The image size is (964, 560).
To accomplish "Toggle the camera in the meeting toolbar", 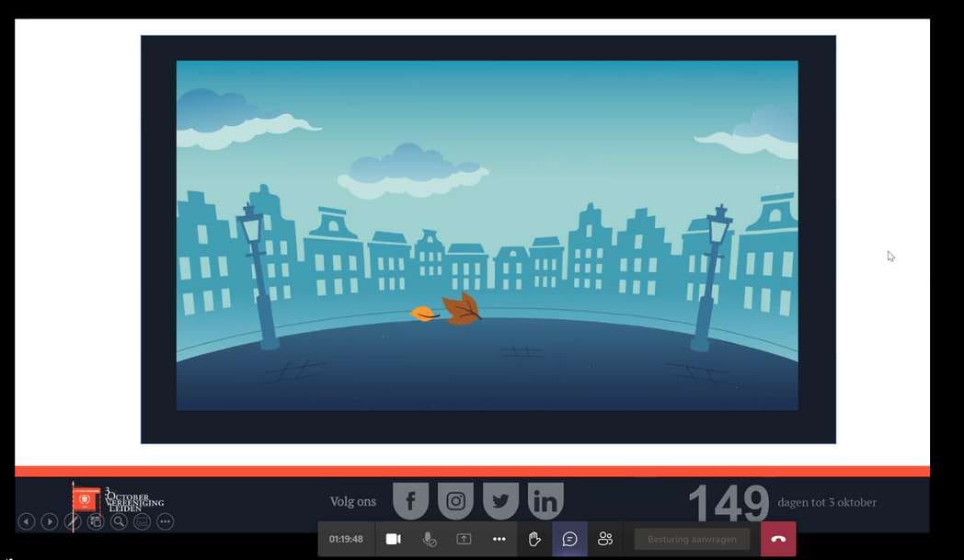I will point(393,539).
